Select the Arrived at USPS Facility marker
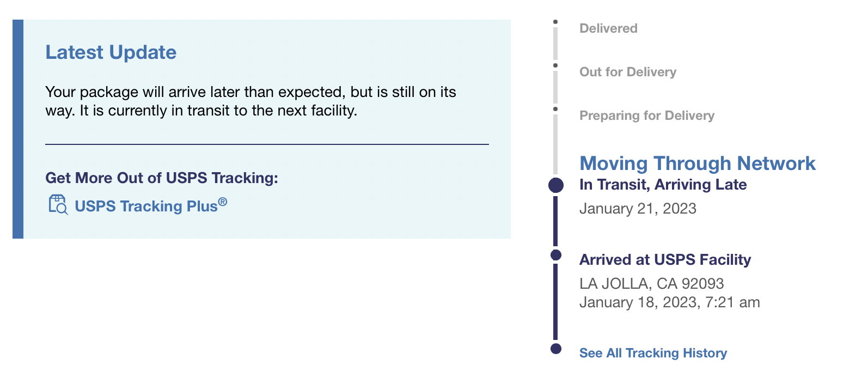 pyautogui.click(x=556, y=255)
